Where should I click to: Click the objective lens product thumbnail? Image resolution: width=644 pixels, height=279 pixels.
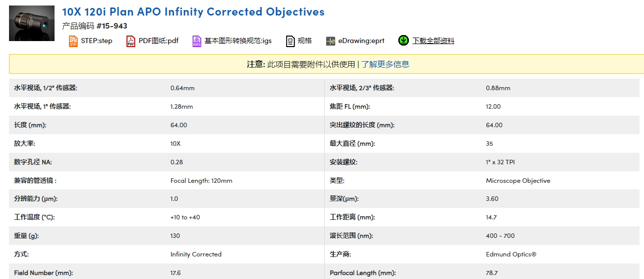coord(32,23)
